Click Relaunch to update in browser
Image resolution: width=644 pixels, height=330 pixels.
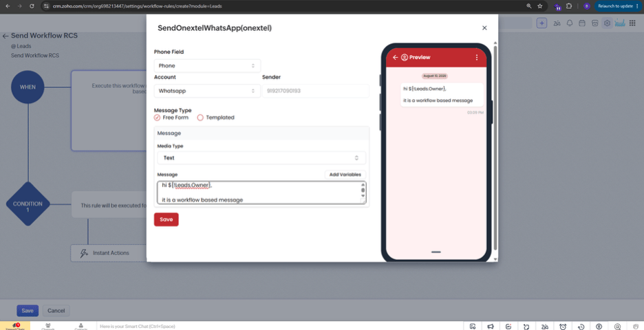[x=618, y=6]
